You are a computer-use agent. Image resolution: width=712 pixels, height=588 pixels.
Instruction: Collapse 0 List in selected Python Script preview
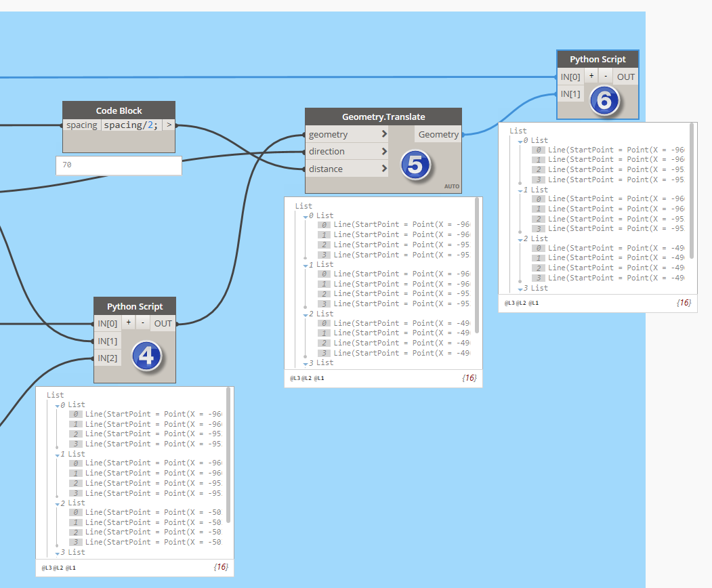pyautogui.click(x=520, y=142)
